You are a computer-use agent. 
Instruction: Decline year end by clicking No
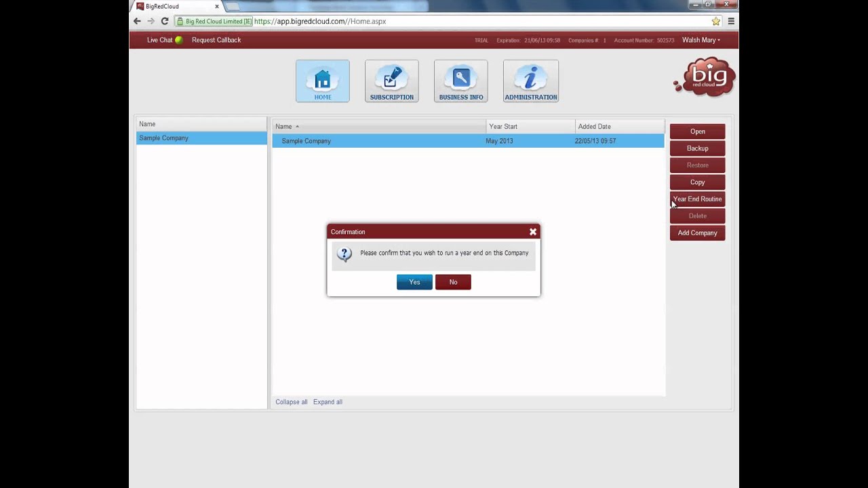click(x=453, y=282)
